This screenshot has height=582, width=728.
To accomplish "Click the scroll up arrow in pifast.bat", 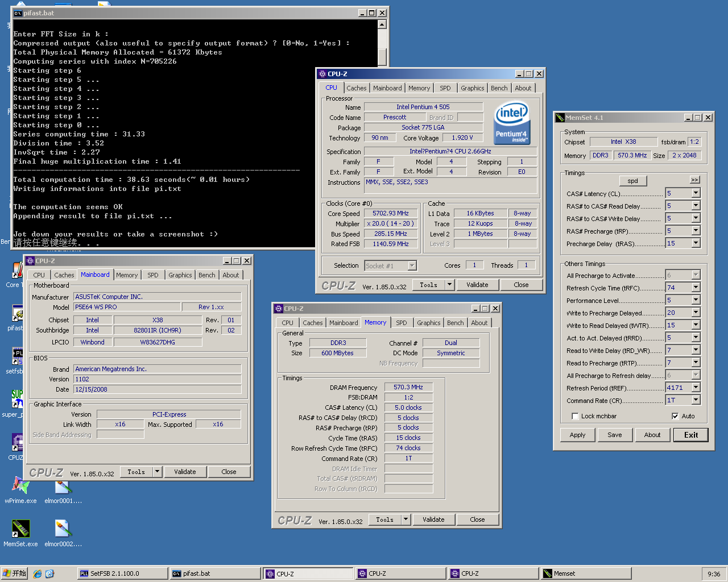I will 382,24.
